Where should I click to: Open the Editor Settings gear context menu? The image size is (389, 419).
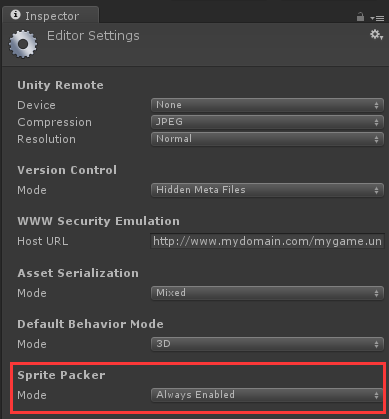(376, 35)
